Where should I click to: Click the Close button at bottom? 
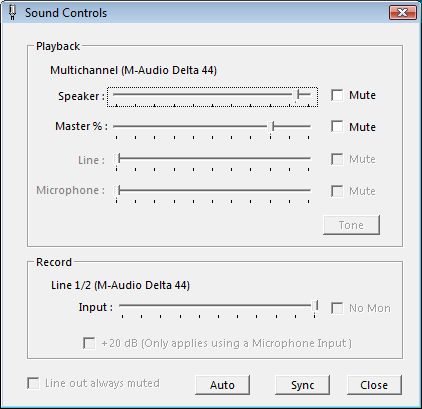point(374,385)
